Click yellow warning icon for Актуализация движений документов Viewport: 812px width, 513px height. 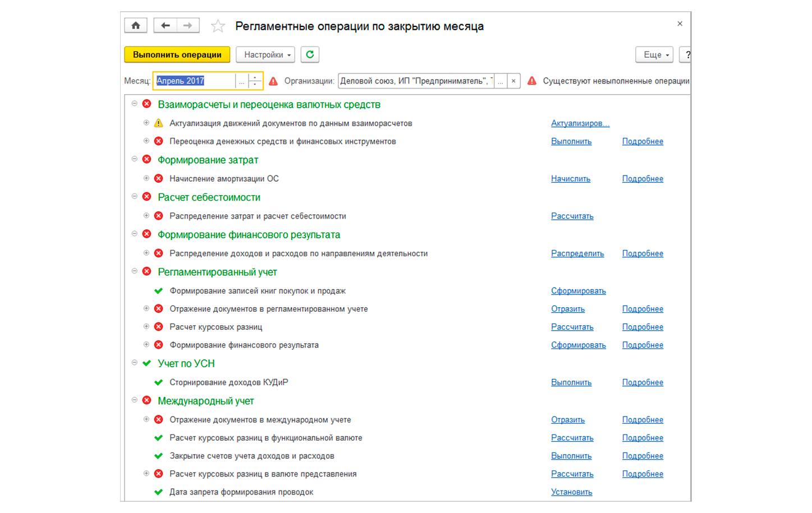158,123
